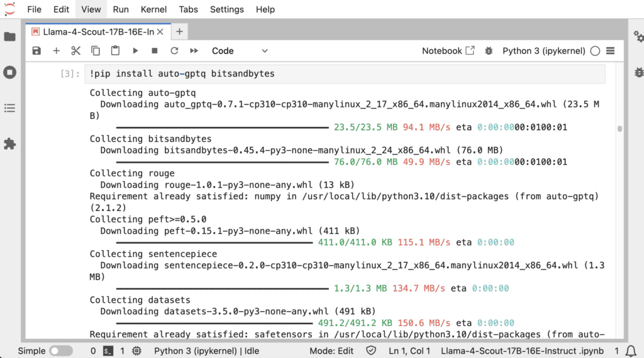644x358 pixels.
Task: Open Running Terminals and Kernels panel
Action: 10,73
